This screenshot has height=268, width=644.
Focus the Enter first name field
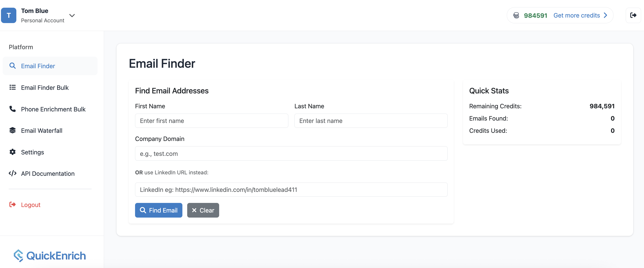(x=211, y=121)
